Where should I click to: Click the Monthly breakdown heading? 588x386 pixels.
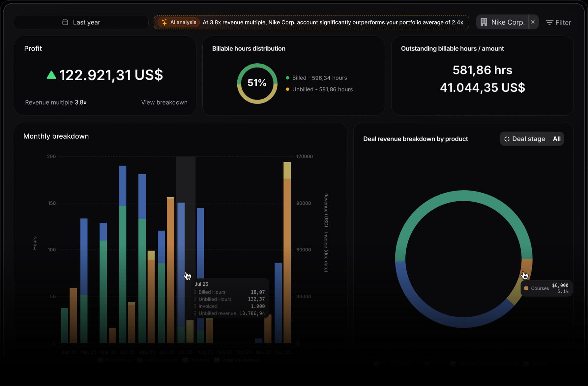[56, 136]
